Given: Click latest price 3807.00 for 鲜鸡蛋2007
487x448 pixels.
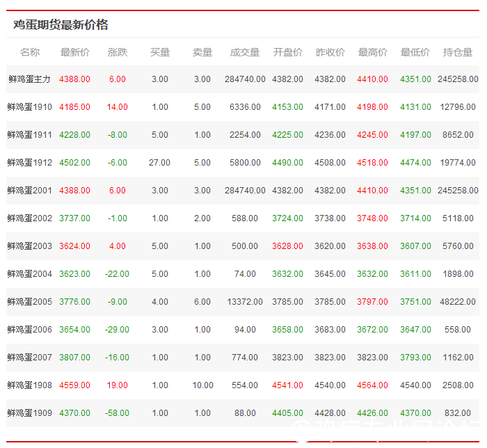Looking at the screenshot, I should [x=74, y=358].
